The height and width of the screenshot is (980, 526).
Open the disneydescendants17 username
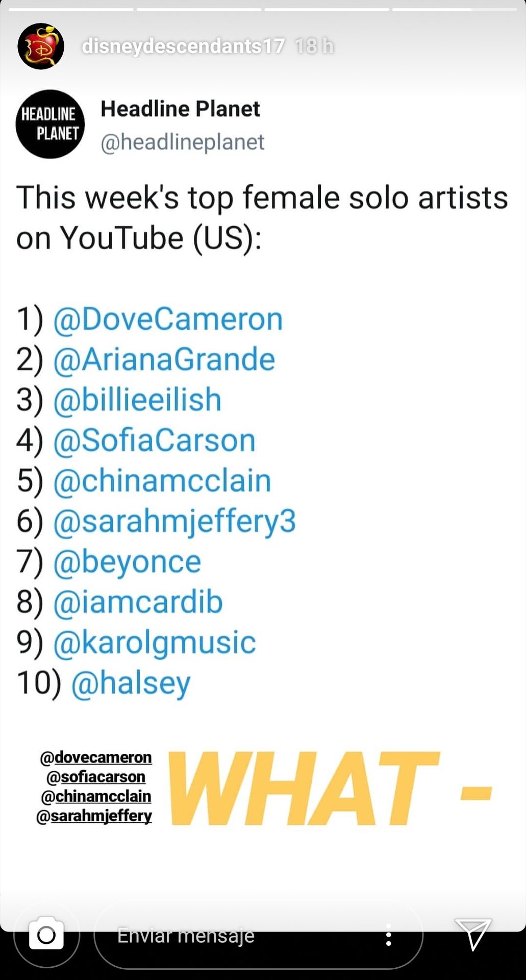coord(183,46)
